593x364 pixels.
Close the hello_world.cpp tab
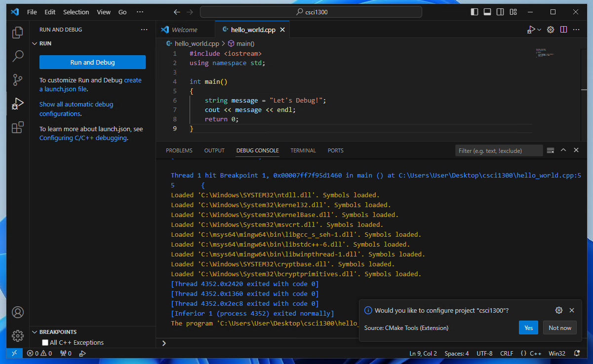click(282, 30)
